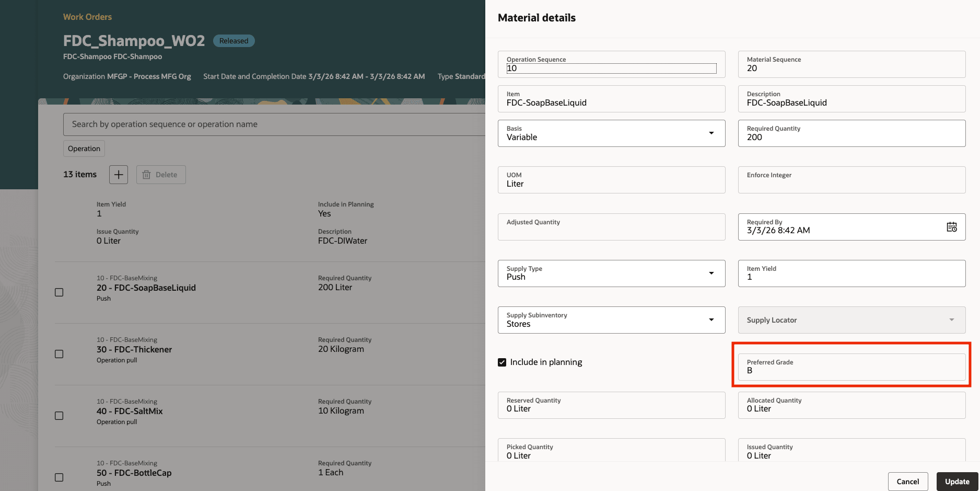The image size is (980, 491).
Task: Click the 20 Kilogram required quantity text
Action: click(x=341, y=349)
